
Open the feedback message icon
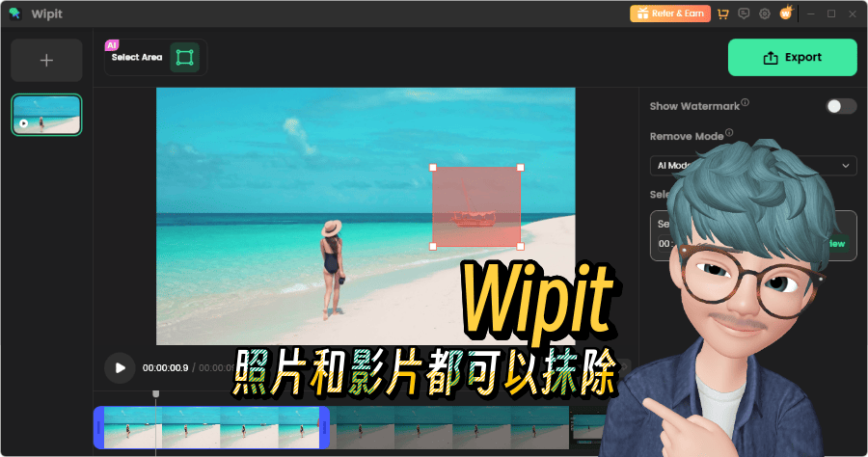(744, 13)
